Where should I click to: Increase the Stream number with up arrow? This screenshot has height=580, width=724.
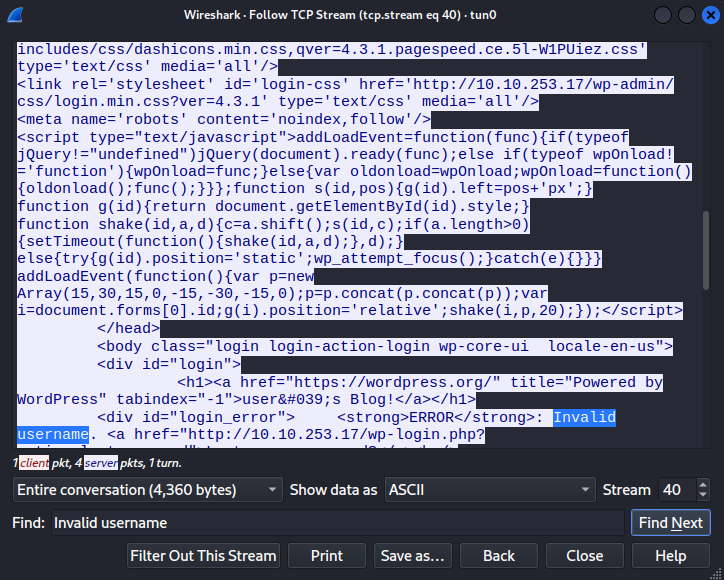[x=703, y=485]
